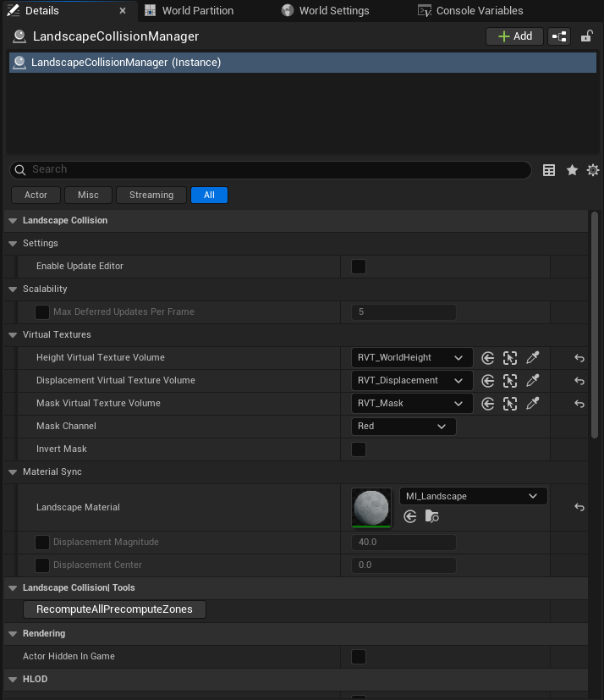Image resolution: width=604 pixels, height=700 pixels.
Task: Pick Height Virtual Texture Volume with eyedropper
Action: coord(533,357)
